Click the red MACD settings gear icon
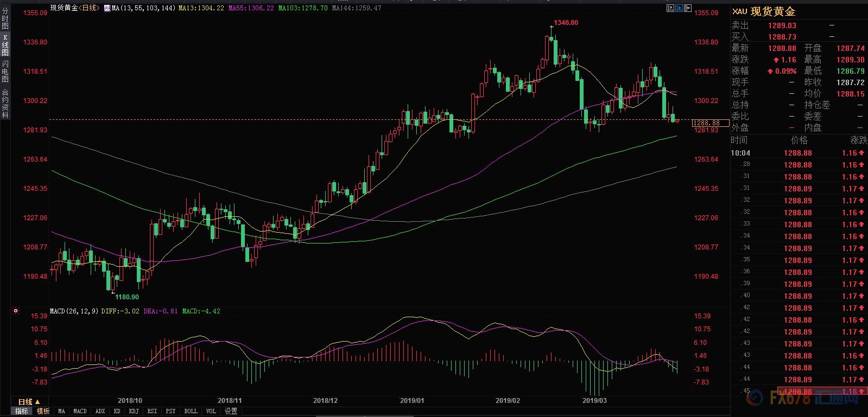This screenshot has height=417, width=868. (x=16, y=311)
